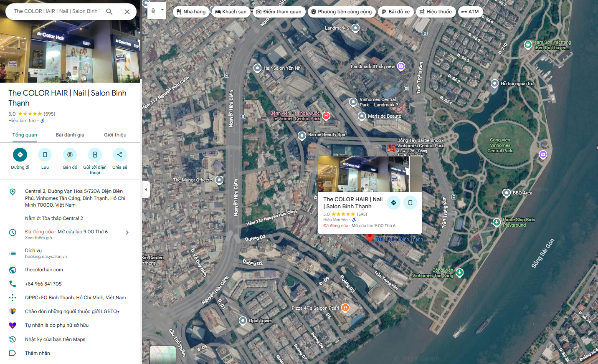Toggle map layers thumbnail at bottom
The image size is (598, 364).
[x=163, y=355]
